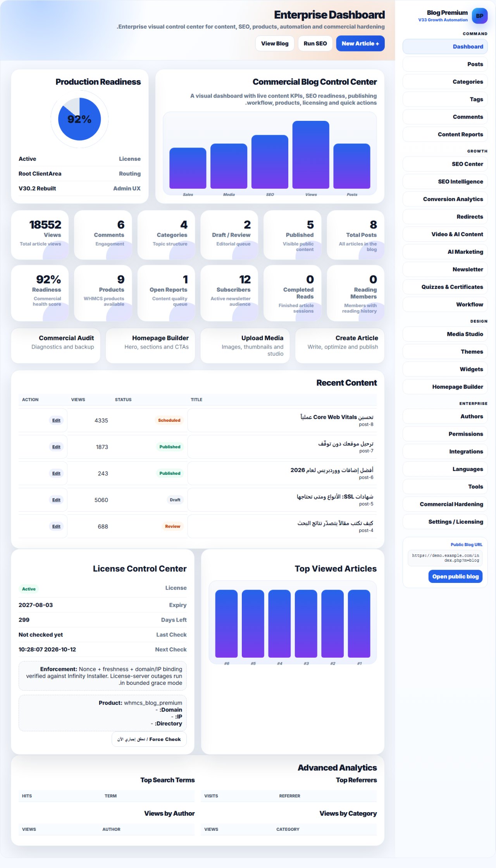The image size is (496, 868).
Task: Click the #1 top viewed article bar
Action: 359,624
